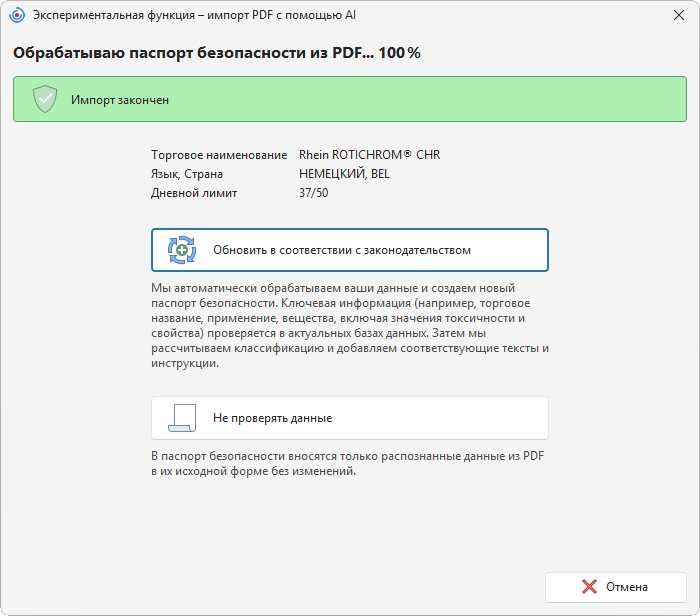The image size is (700, 616).
Task: Click the Дневной лимит label
Action: (x=194, y=193)
